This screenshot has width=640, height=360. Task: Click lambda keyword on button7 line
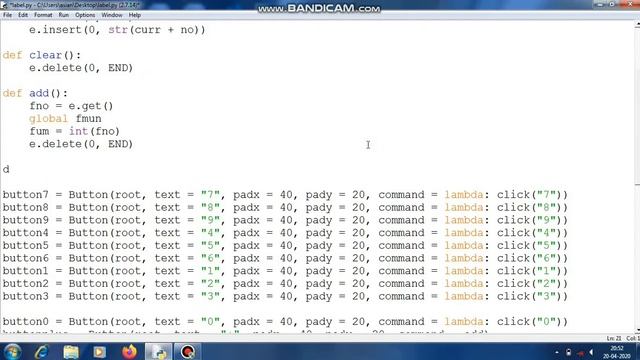pyautogui.click(x=464, y=195)
